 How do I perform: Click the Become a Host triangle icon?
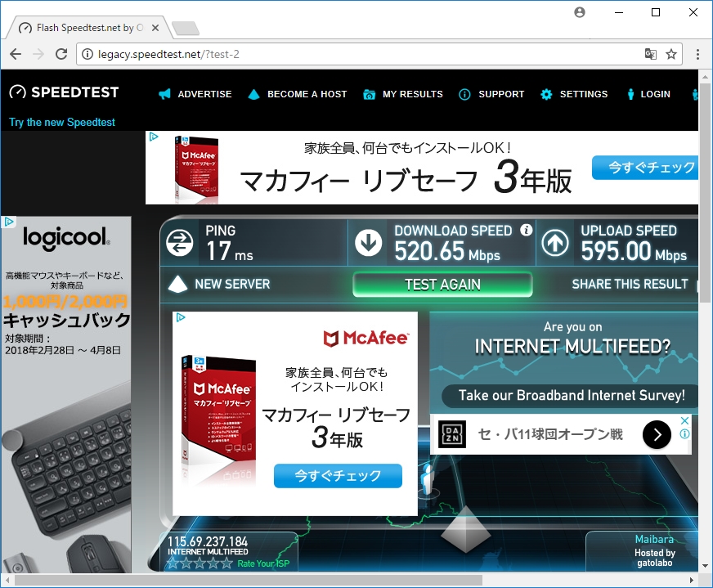pos(253,94)
